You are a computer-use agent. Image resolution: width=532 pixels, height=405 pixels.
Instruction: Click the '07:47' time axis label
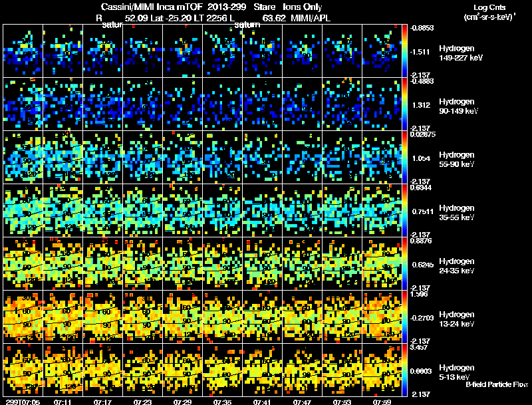coord(302,402)
